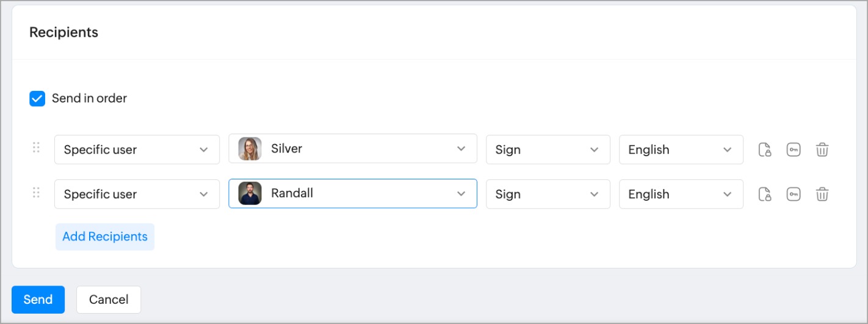Click the drag handle for Silver's row
Screen dimensions: 868x324
pos(36,148)
